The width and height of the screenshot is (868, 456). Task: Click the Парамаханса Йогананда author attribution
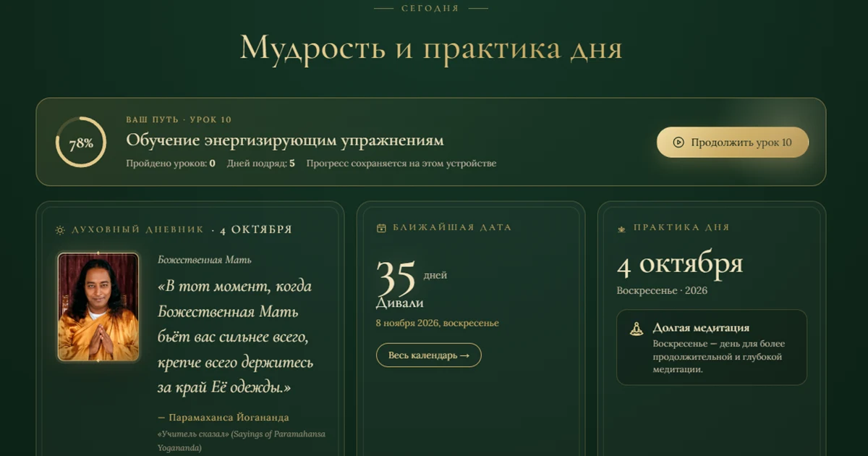(224, 418)
